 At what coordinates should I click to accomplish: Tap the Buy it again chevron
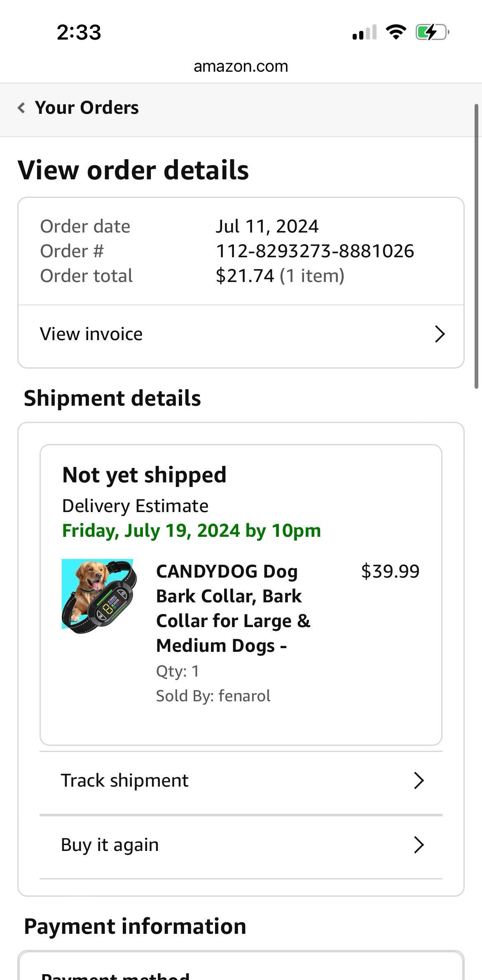pos(419,845)
